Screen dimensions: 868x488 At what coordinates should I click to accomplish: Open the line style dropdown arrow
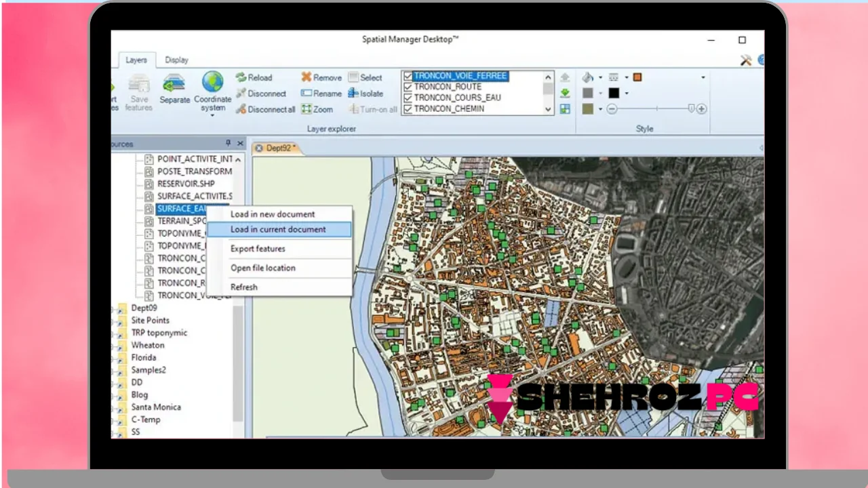[626, 77]
